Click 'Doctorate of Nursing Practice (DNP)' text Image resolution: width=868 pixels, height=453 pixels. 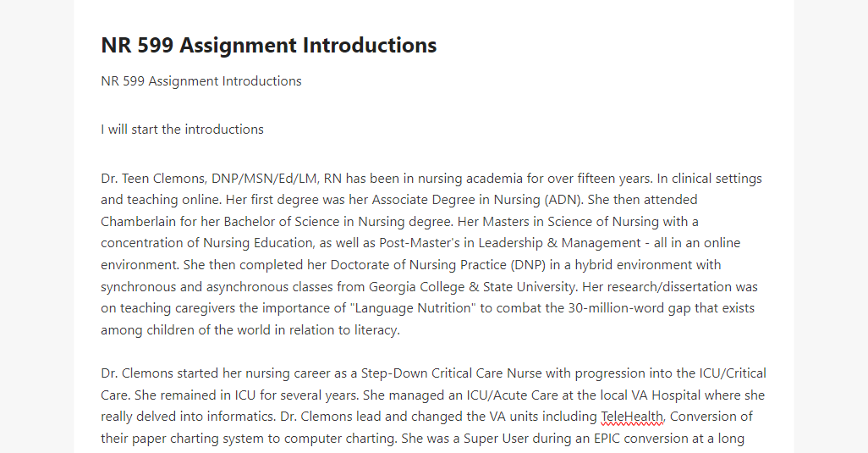point(438,265)
